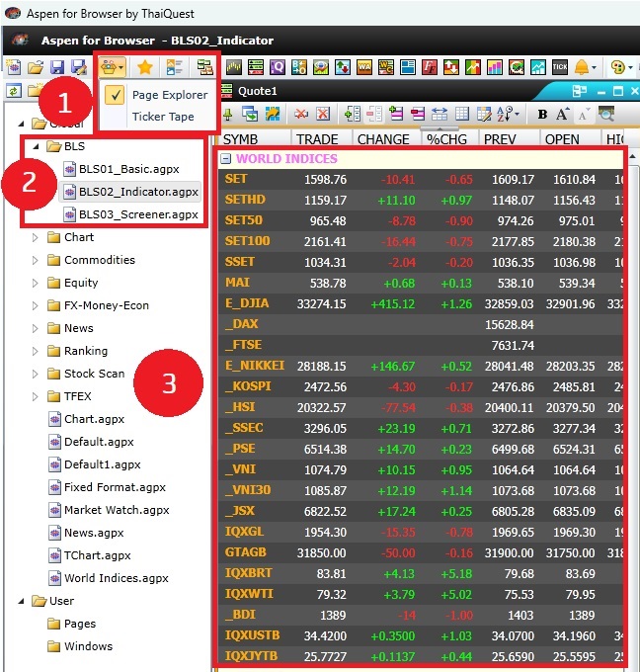The height and width of the screenshot is (672, 640).
Task: Expand the Equity folder
Action: click(x=36, y=283)
